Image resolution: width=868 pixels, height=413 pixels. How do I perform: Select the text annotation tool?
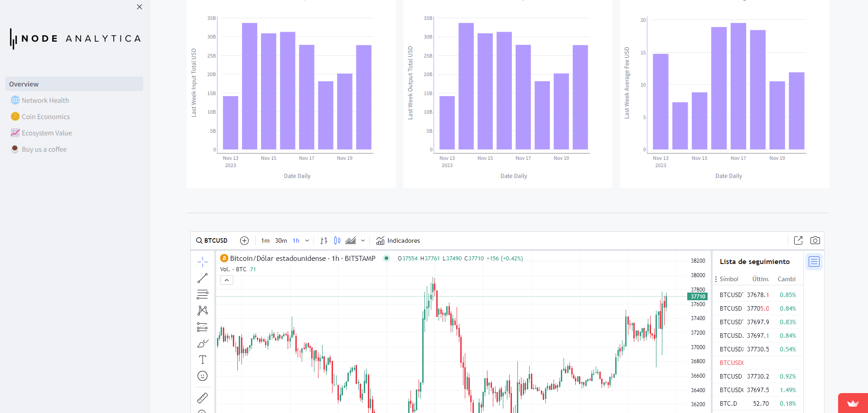coord(203,360)
